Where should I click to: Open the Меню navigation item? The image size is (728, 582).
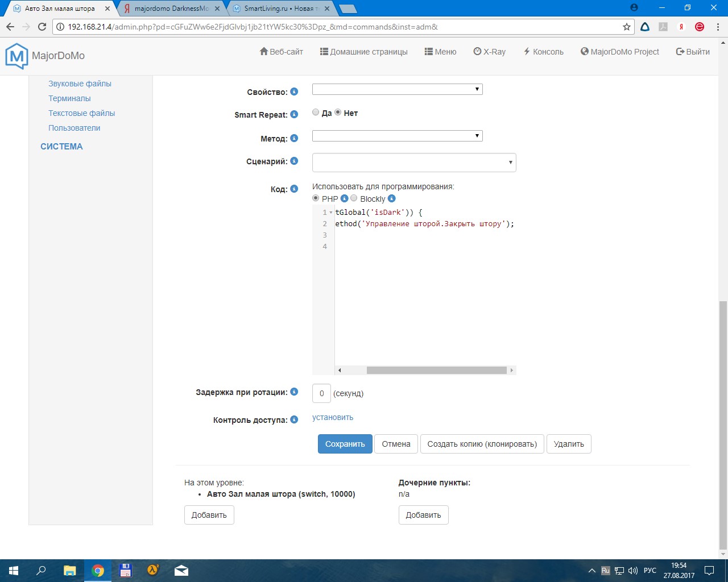click(441, 52)
